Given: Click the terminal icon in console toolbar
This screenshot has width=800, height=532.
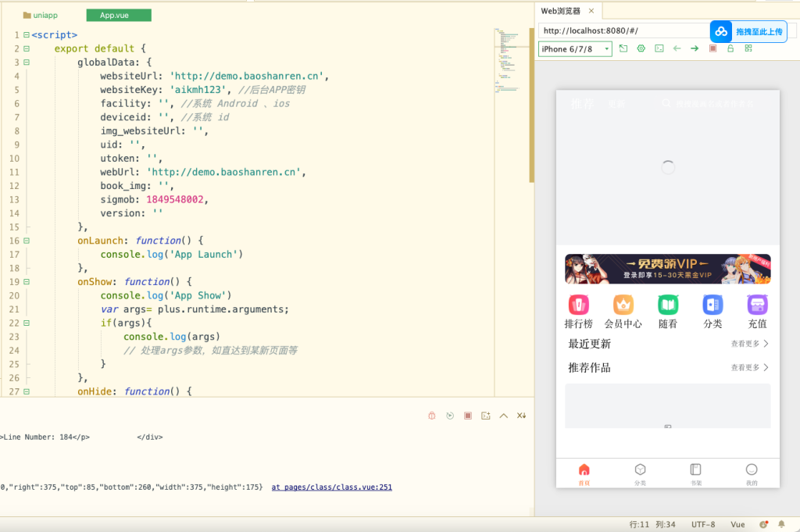Looking at the screenshot, I should [486, 416].
